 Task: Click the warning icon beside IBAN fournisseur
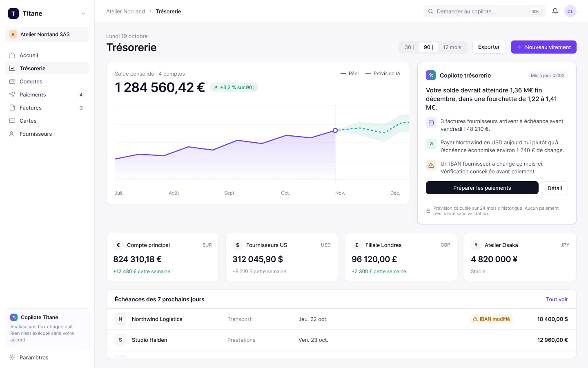coord(431,165)
